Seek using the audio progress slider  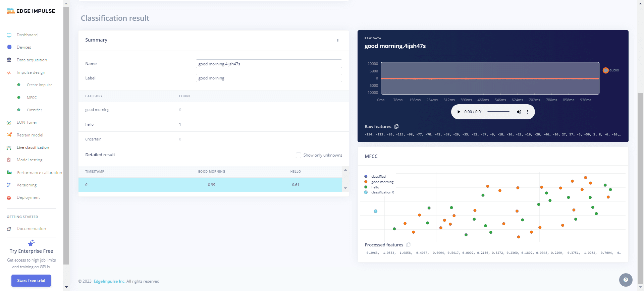tap(498, 112)
